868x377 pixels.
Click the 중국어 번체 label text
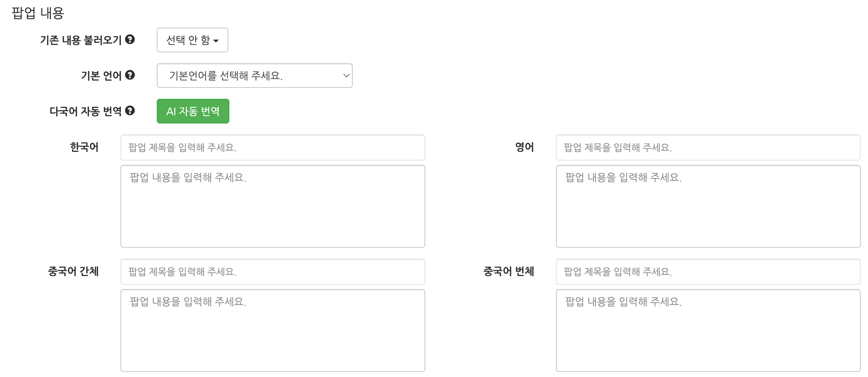pyautogui.click(x=508, y=271)
